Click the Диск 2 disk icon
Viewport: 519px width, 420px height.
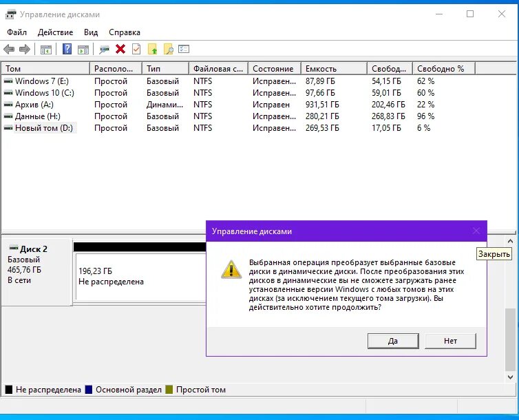pyautogui.click(x=14, y=248)
